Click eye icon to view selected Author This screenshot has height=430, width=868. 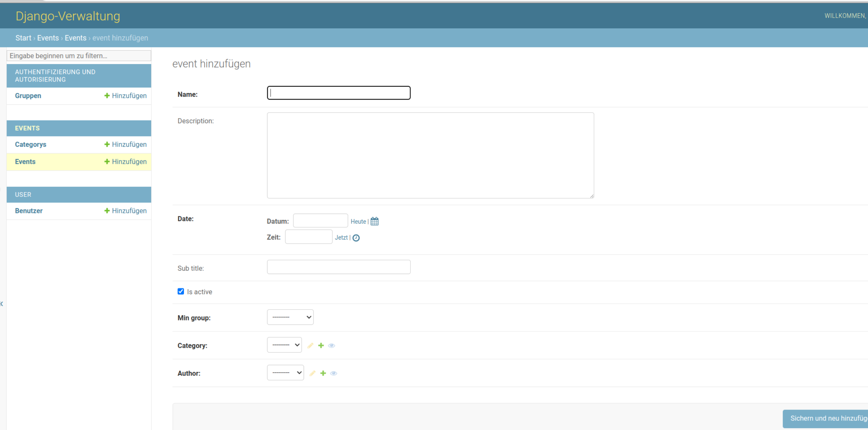click(334, 373)
